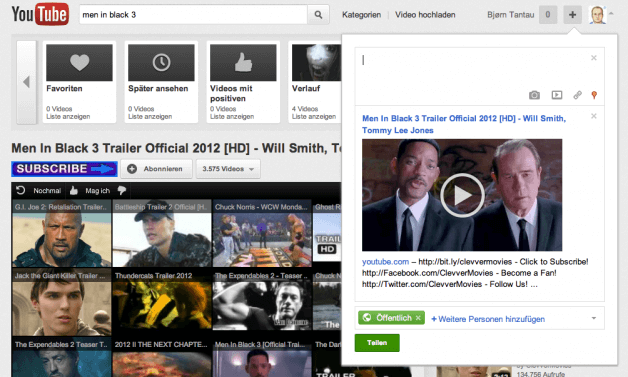Open Battleship Trailer 2 Official thumbnail

coord(162,234)
